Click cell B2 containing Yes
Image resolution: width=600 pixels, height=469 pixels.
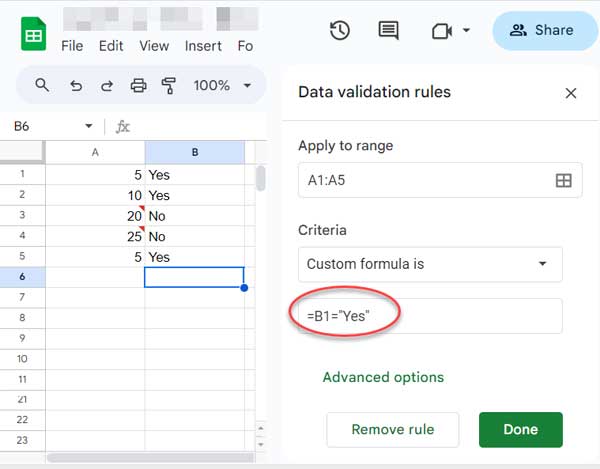click(x=195, y=195)
